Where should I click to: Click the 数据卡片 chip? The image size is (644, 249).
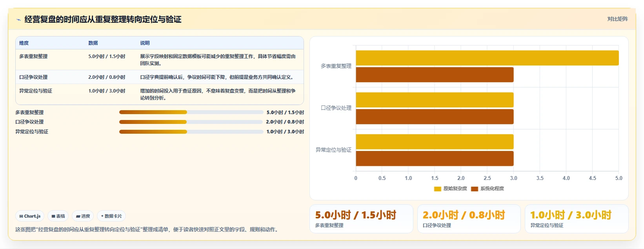click(x=111, y=216)
